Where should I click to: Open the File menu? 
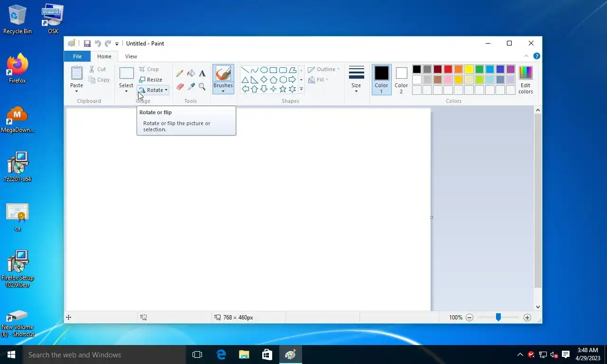[x=77, y=56]
